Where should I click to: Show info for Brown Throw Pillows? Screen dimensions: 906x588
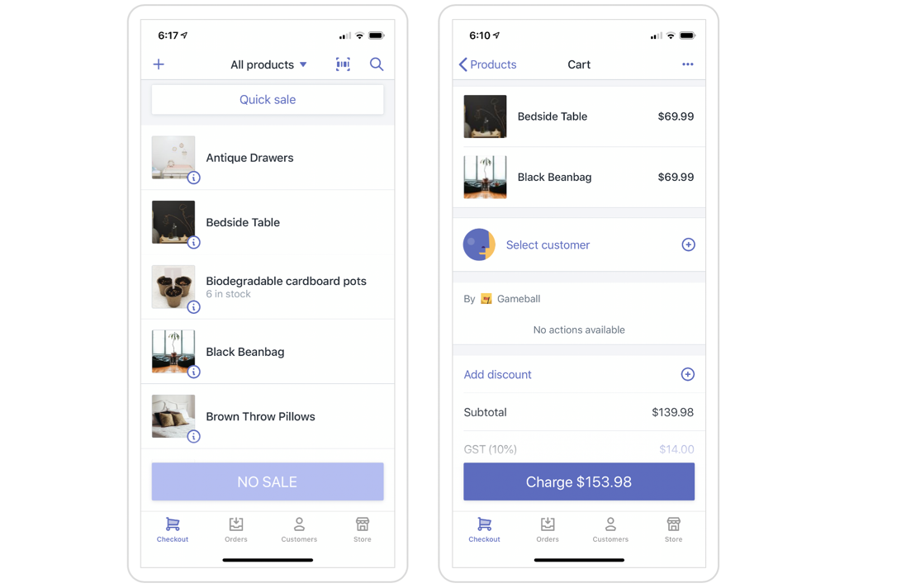pos(194,436)
